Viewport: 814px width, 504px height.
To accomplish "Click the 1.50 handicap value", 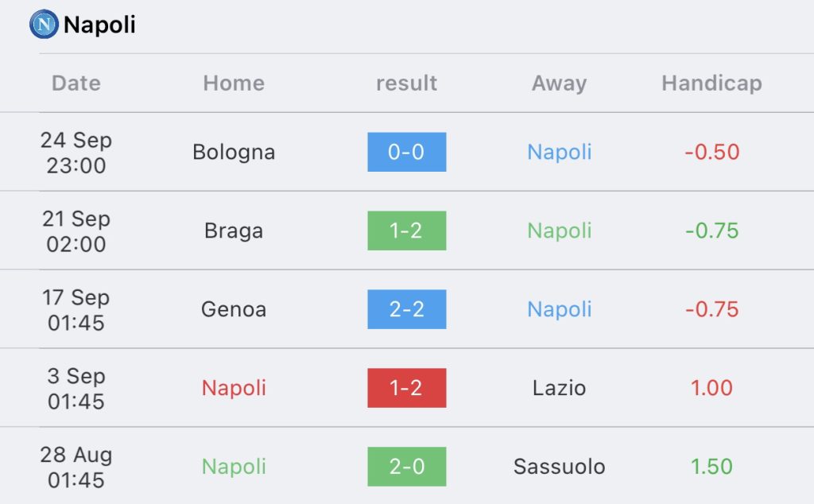I will coord(711,467).
